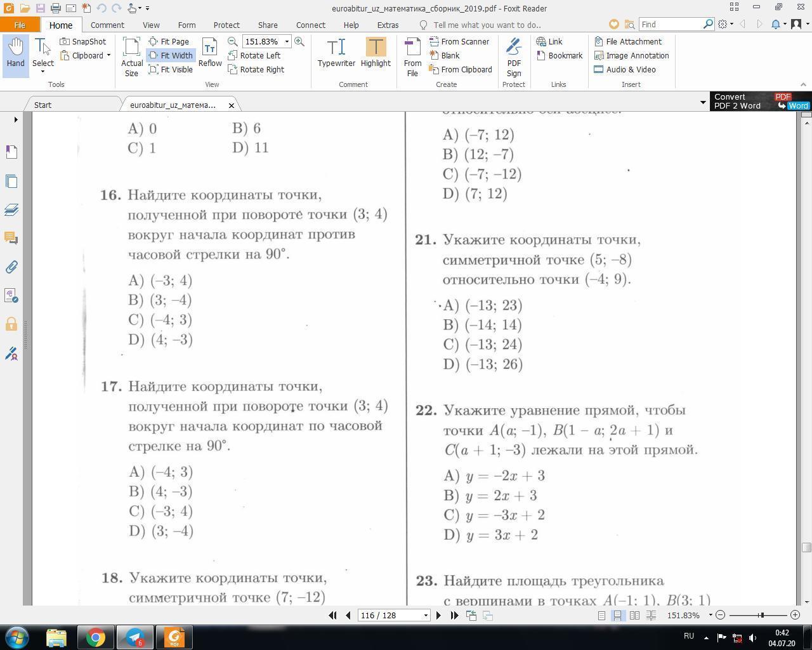Viewport: 812px width, 650px height.
Task: Choose Fit Page view
Action: (x=169, y=41)
